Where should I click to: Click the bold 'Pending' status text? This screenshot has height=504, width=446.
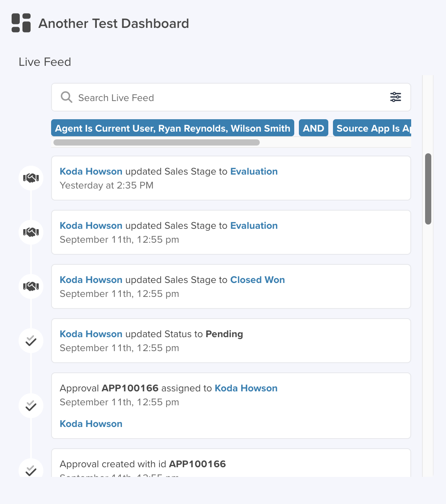point(224,334)
